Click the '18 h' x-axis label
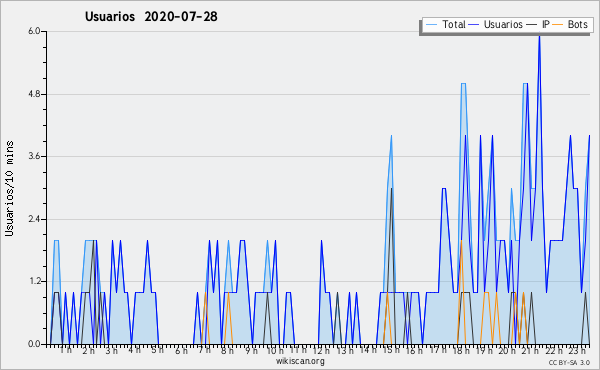The height and width of the screenshot is (370, 600). pos(461,350)
